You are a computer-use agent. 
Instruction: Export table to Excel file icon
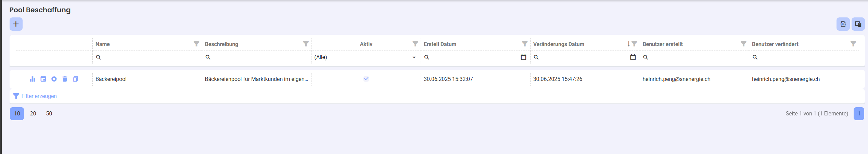click(843, 24)
